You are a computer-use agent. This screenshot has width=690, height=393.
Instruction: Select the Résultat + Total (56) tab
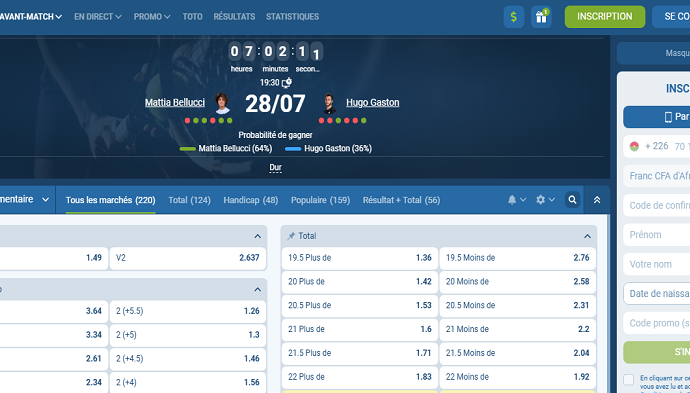401,200
